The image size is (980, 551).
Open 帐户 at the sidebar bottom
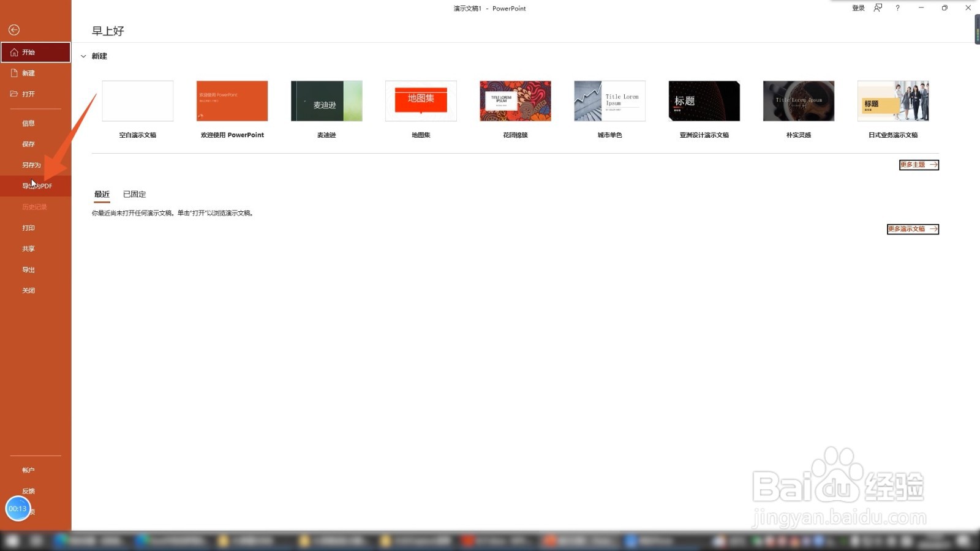click(36, 470)
